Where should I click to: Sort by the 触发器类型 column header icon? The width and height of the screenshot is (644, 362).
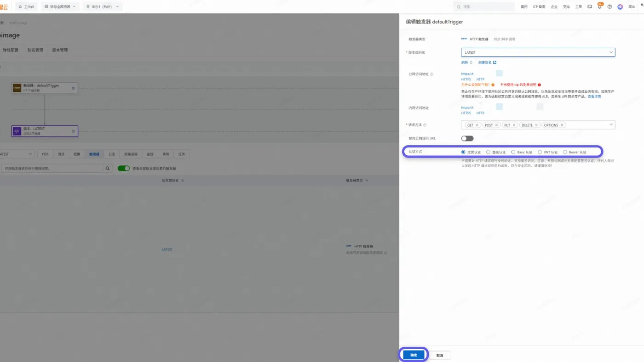click(x=367, y=181)
